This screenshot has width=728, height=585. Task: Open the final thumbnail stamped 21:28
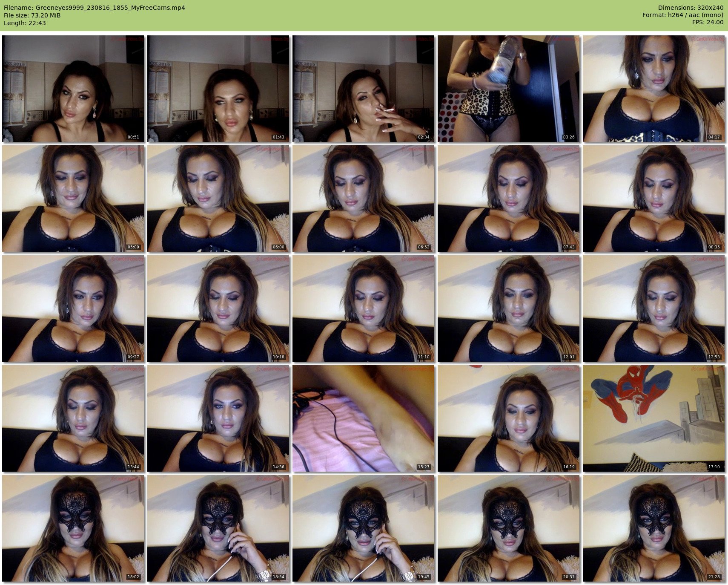pos(654,528)
